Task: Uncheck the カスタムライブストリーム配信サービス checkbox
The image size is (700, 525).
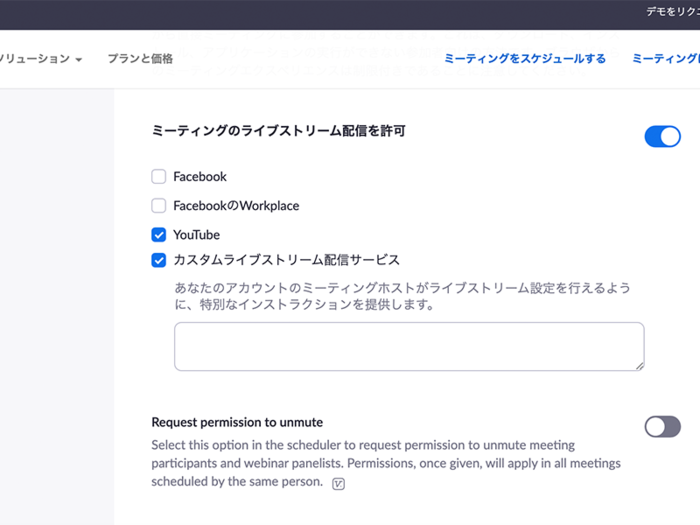Action: (159, 260)
